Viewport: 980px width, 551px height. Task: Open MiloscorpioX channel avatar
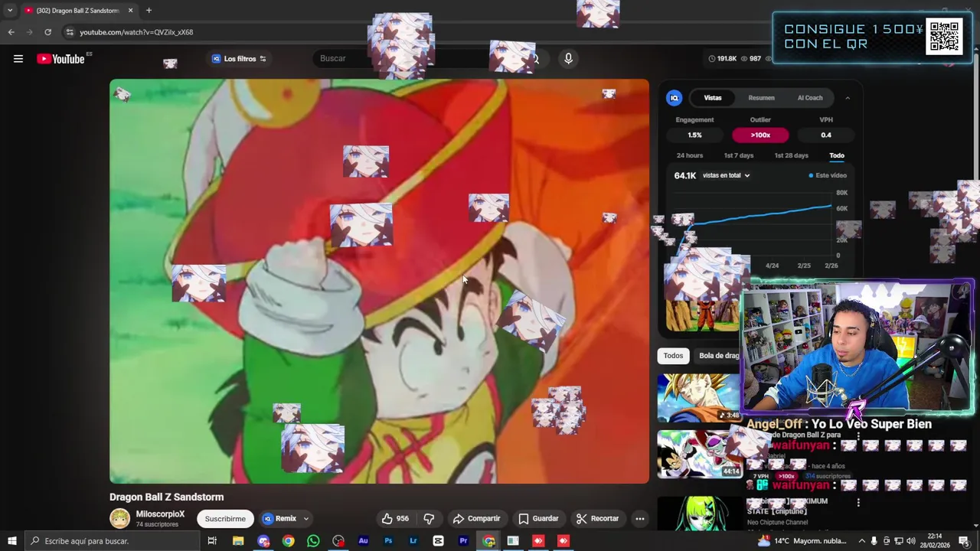(x=120, y=519)
